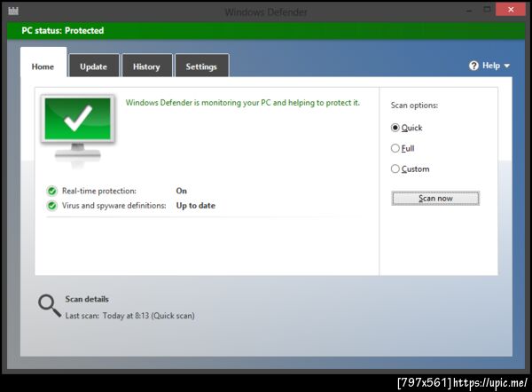Viewport: 532px width, 392px height.
Task: Click the 'Up to date' definitions value
Action: [196, 206]
